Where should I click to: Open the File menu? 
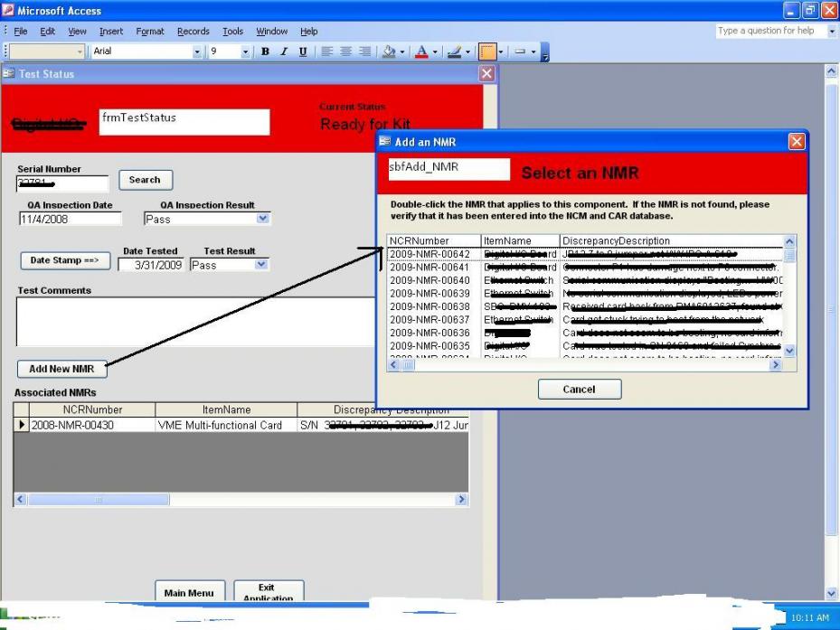coord(21,31)
